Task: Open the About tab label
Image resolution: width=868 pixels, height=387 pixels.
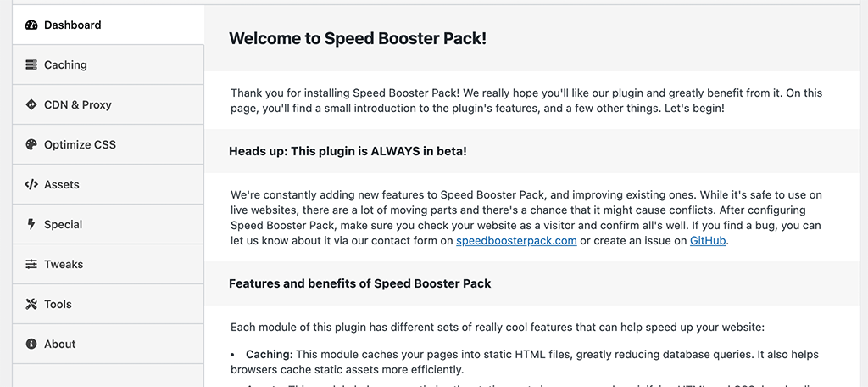Action: [x=60, y=345]
